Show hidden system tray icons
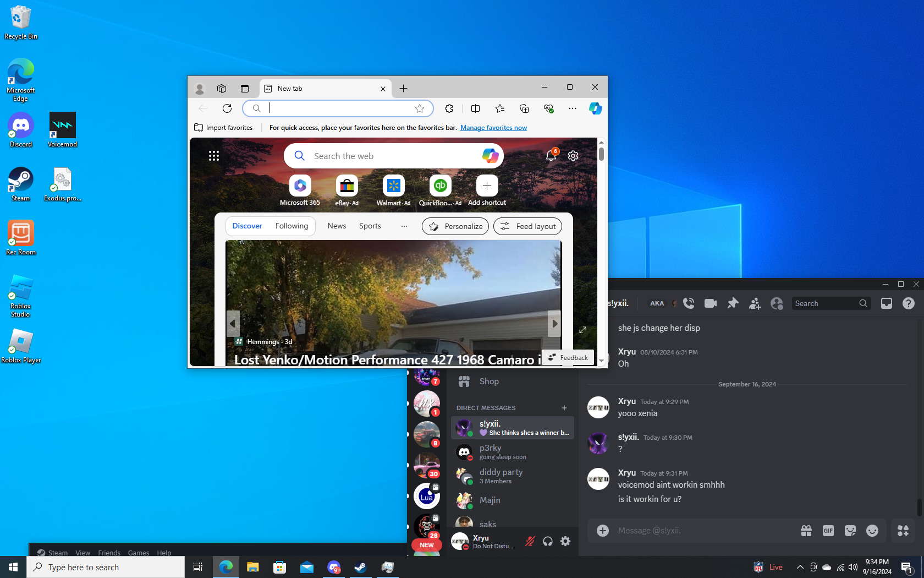The height and width of the screenshot is (578, 924). pyautogui.click(x=800, y=567)
